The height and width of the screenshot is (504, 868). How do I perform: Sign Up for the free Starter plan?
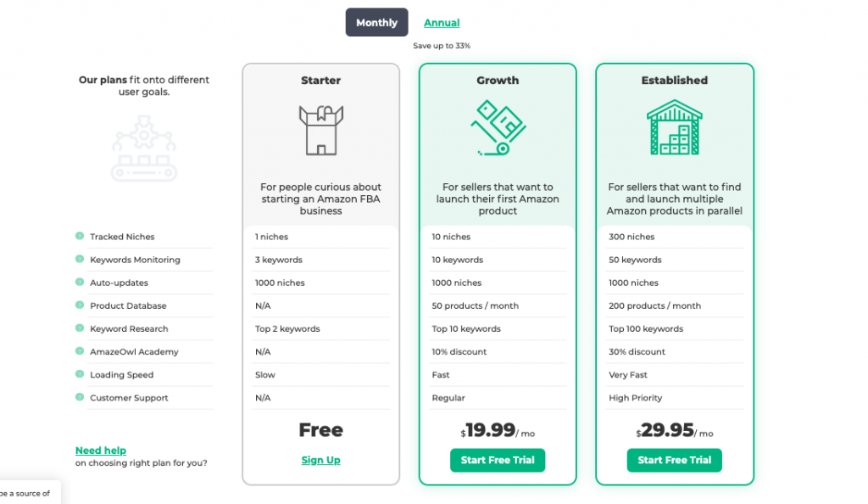pyautogui.click(x=321, y=460)
